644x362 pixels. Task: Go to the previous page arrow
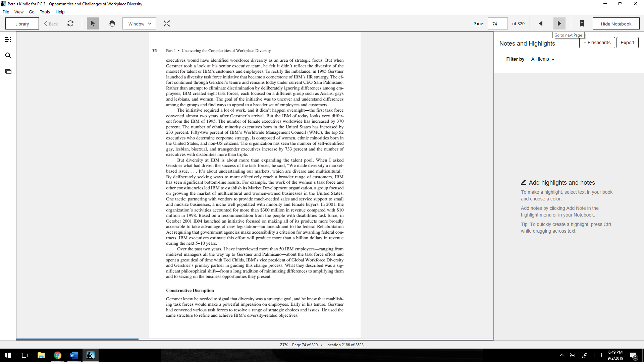click(541, 23)
